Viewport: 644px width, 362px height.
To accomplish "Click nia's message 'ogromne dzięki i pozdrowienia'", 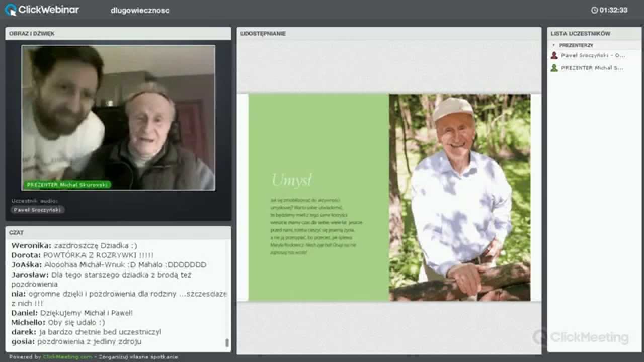I will pos(119,298).
